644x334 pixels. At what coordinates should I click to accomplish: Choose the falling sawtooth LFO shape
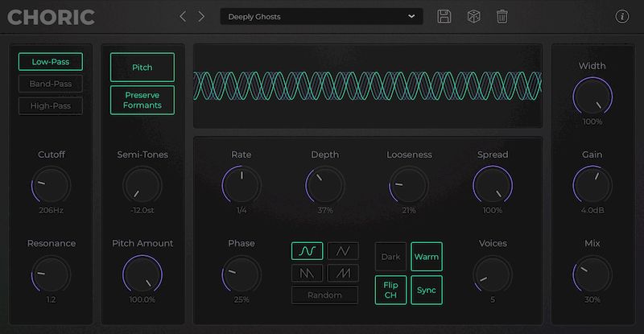pos(307,274)
